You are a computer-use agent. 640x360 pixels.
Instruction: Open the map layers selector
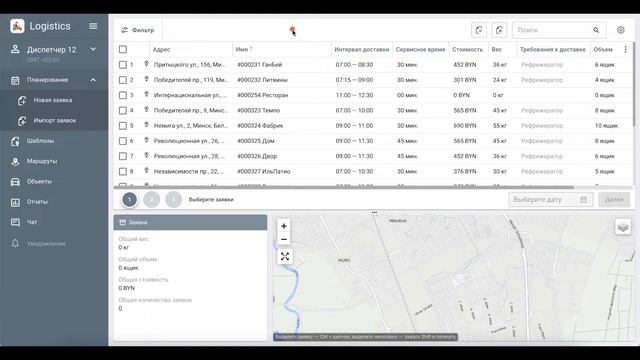pos(622,227)
